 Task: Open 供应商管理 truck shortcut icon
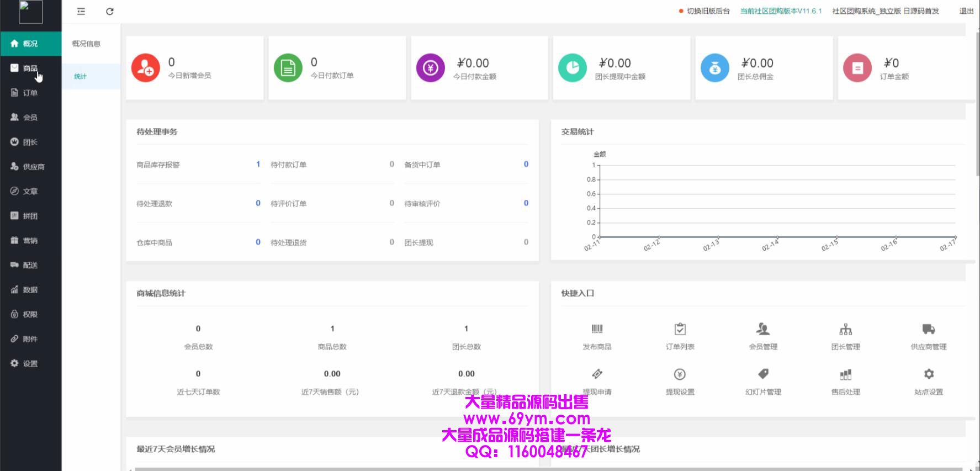(x=928, y=329)
